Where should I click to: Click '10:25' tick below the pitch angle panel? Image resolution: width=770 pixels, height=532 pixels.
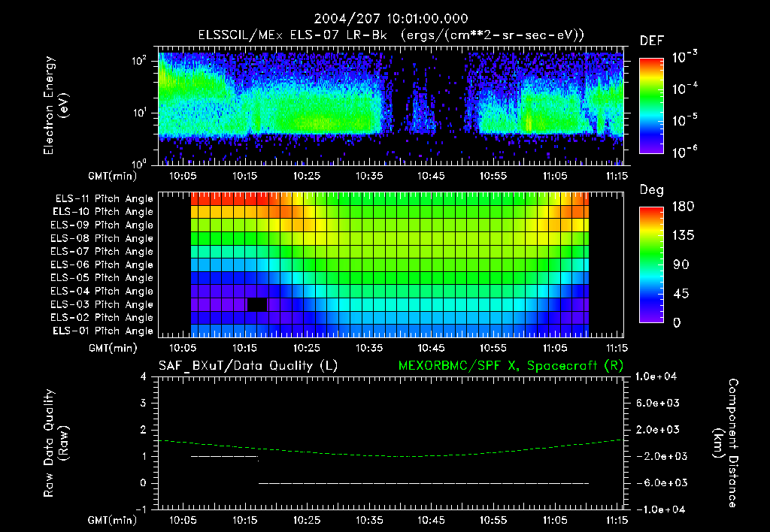point(307,348)
